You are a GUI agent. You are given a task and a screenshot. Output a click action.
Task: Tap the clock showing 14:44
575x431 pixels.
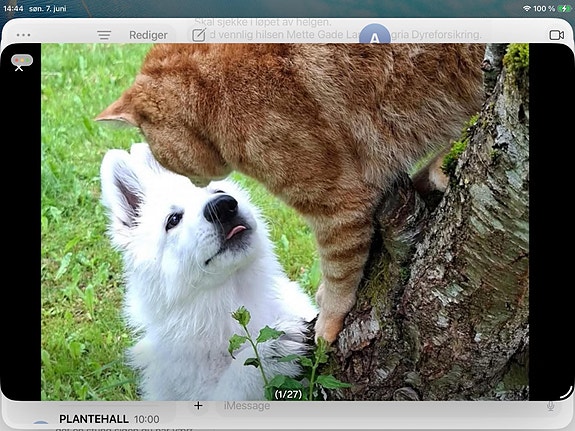click(13, 8)
